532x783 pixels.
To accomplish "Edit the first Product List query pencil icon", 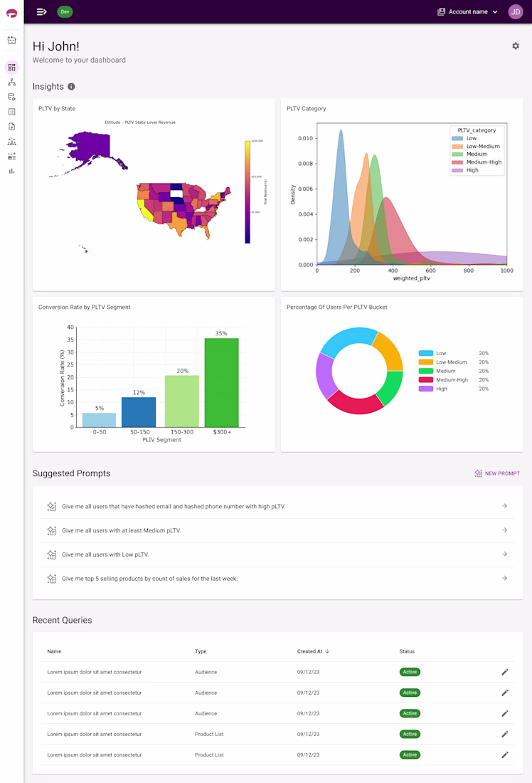I will (x=504, y=734).
